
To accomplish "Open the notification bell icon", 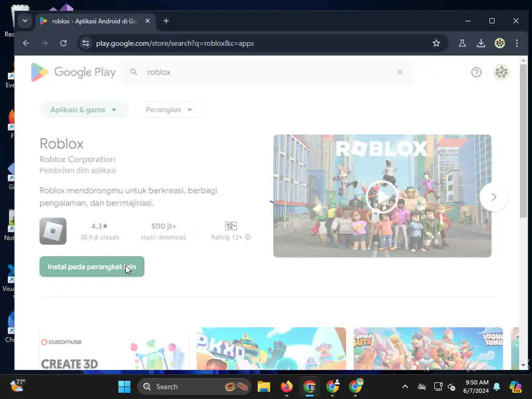I will click(497, 387).
